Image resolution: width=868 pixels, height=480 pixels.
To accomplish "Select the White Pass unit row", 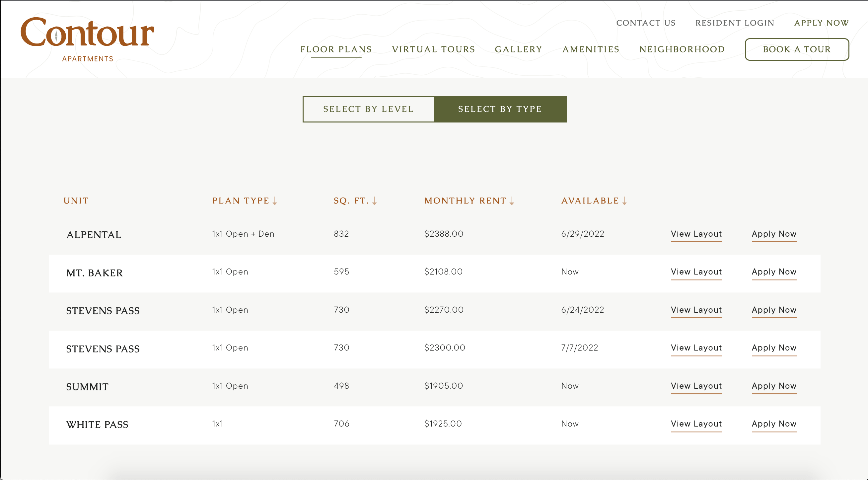I will 97,425.
